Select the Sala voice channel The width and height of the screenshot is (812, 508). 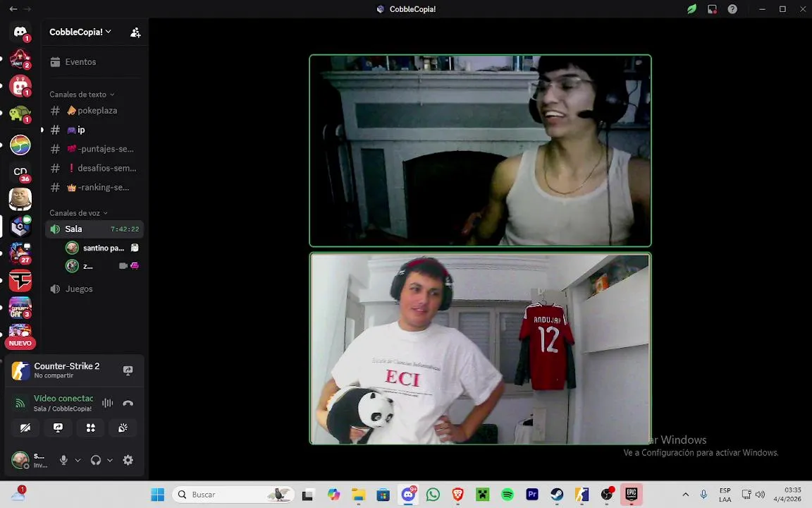tap(94, 229)
